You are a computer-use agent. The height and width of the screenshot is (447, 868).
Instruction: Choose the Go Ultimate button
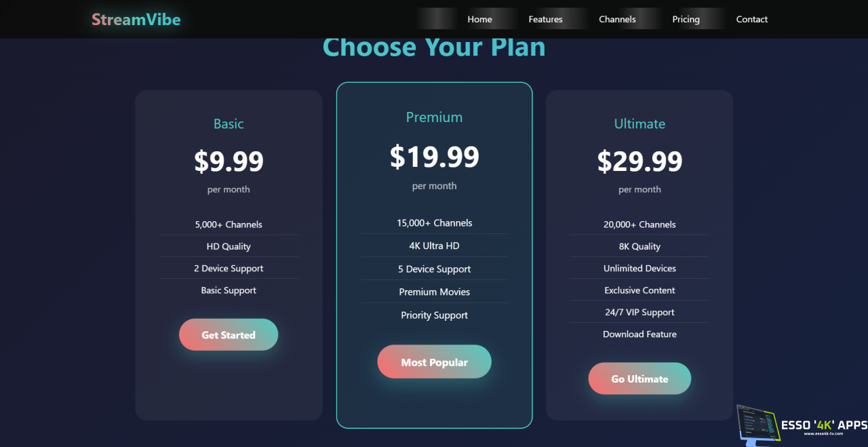(x=639, y=378)
